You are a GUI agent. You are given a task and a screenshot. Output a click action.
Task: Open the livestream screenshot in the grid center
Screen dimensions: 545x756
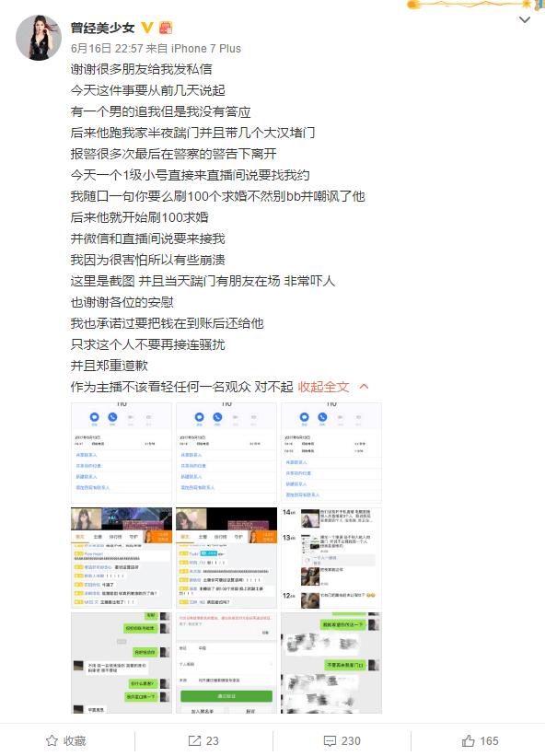click(226, 558)
